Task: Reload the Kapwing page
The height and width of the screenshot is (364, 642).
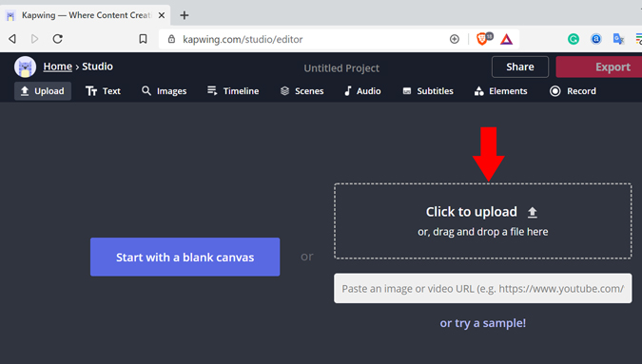Action: (58, 39)
